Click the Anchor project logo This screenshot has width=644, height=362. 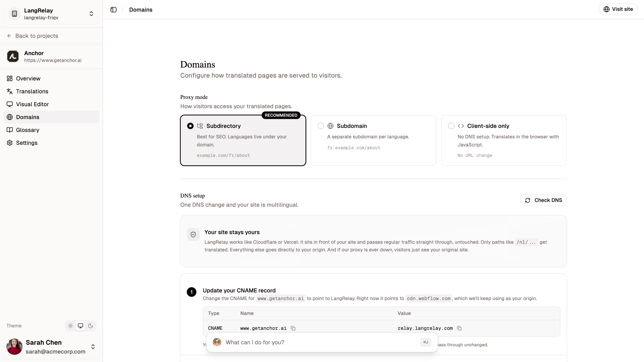tap(13, 57)
